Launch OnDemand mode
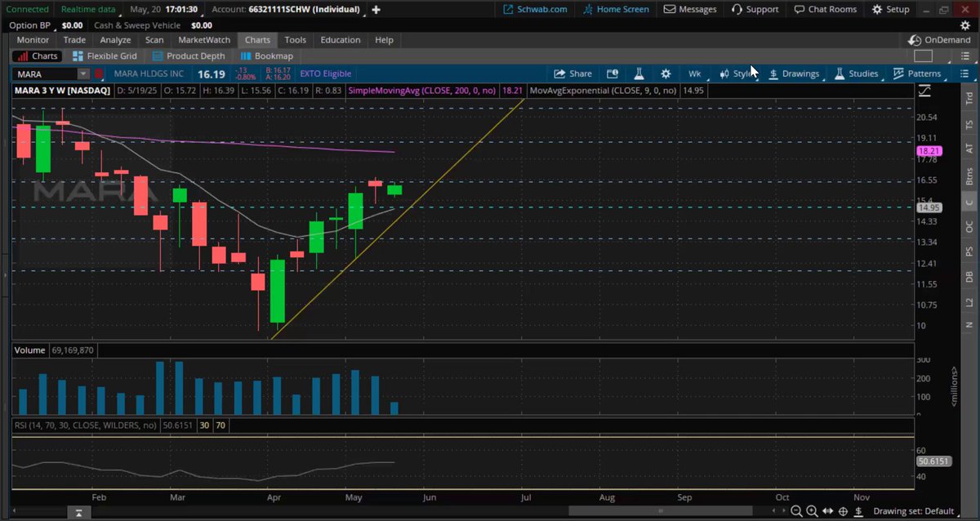 pyautogui.click(x=938, y=39)
